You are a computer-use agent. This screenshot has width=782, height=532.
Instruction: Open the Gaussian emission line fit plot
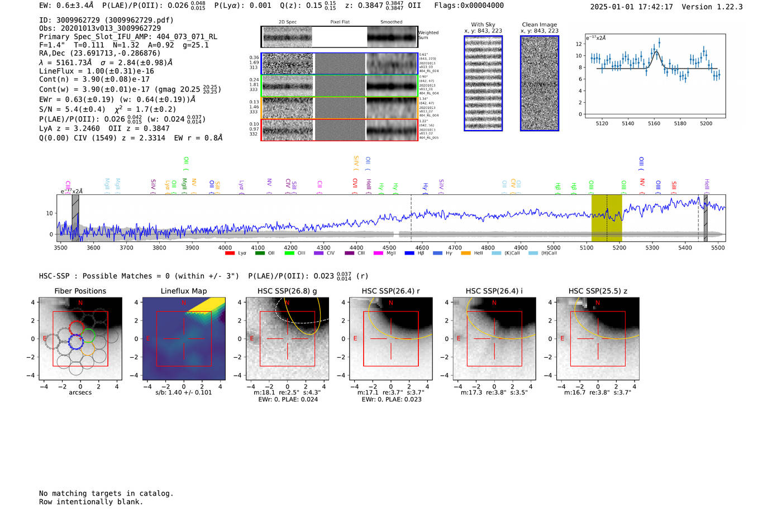click(655, 76)
